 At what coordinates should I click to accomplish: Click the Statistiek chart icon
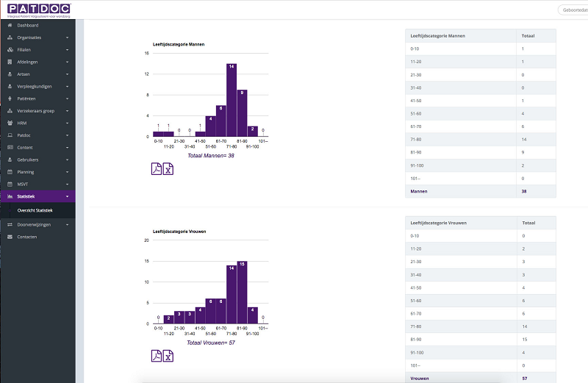click(x=10, y=196)
